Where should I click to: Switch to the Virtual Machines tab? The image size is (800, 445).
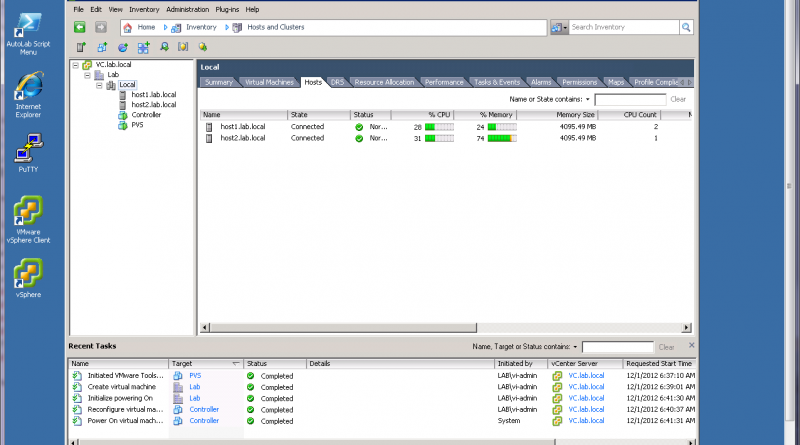(269, 82)
